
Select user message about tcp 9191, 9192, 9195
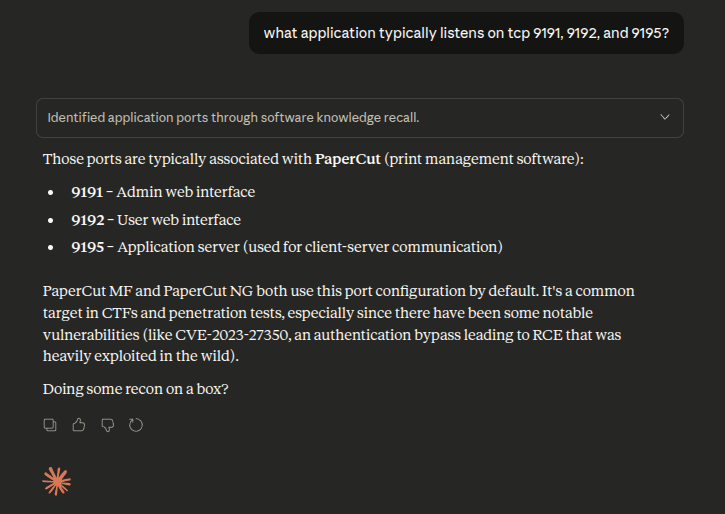pos(466,33)
